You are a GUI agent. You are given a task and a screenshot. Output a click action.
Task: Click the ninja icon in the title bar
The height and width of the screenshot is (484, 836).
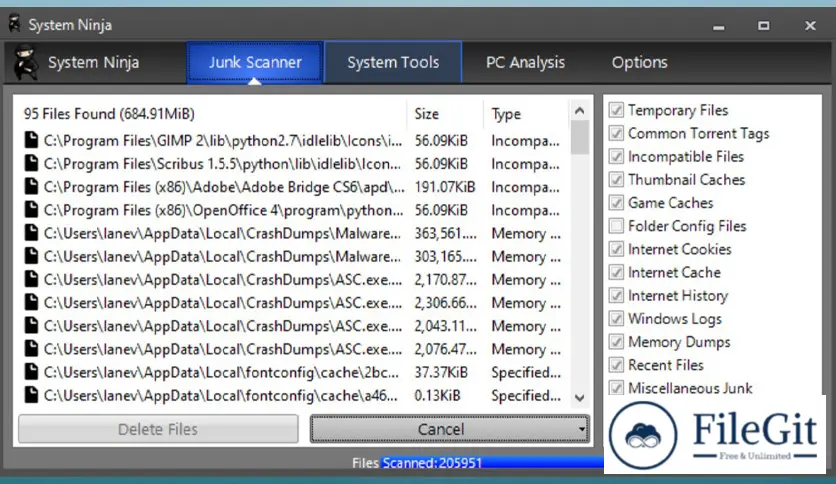(14, 24)
